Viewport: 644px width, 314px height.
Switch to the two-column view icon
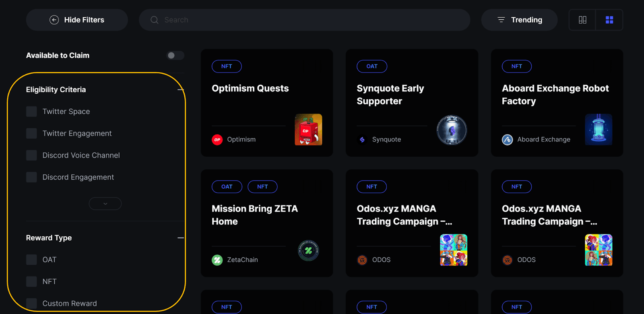(582, 20)
